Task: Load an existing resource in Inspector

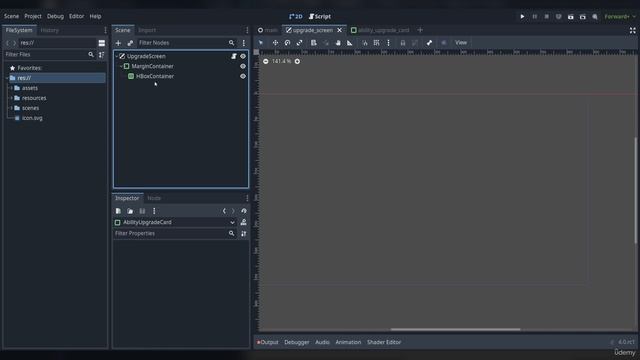Action: click(130, 211)
